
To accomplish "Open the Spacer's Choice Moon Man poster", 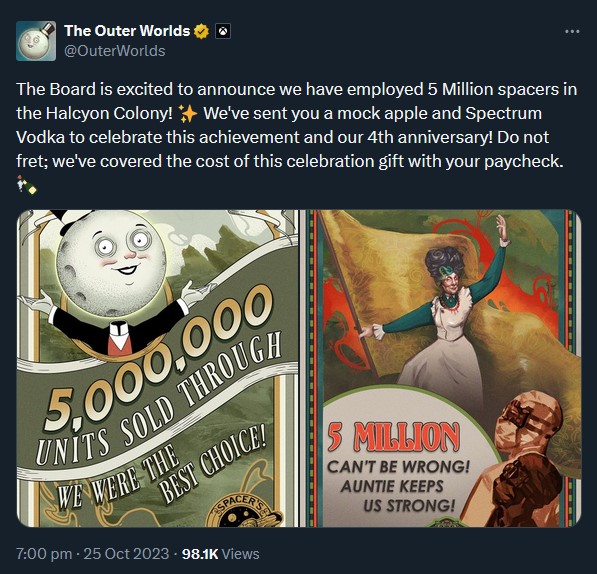I will click(157, 368).
